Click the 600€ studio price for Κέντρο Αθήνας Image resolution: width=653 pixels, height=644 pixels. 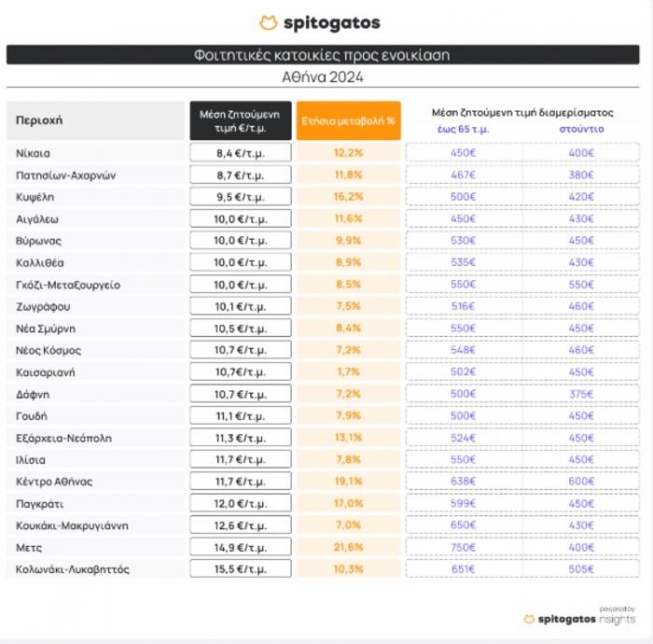point(581,481)
